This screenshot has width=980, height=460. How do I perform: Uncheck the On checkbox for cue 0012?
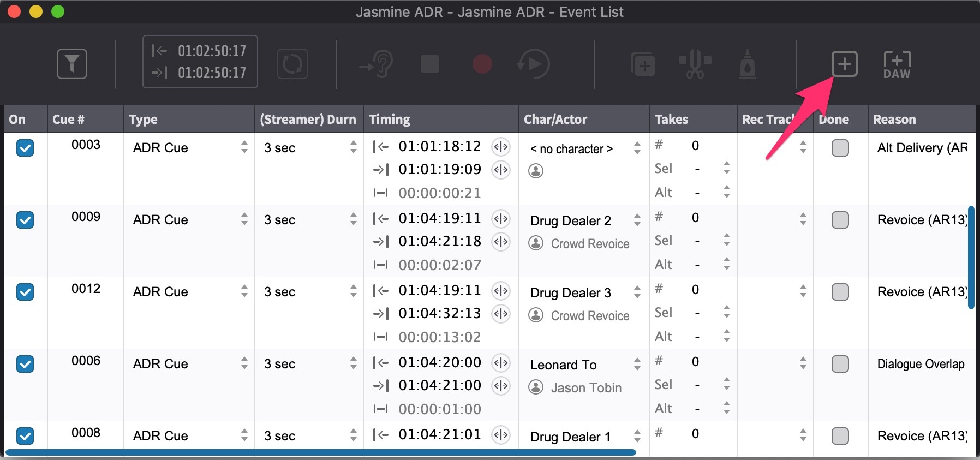point(25,292)
